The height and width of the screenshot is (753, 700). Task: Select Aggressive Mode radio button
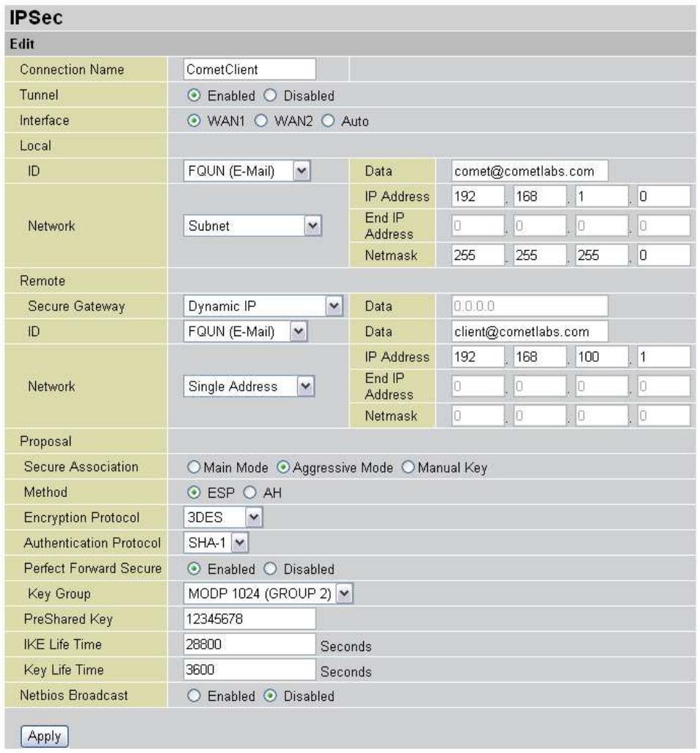(x=283, y=467)
